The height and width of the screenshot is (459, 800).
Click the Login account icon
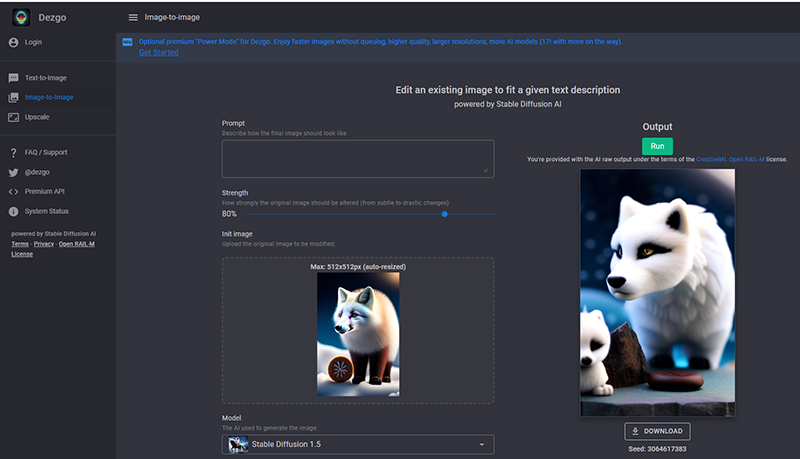tap(14, 42)
